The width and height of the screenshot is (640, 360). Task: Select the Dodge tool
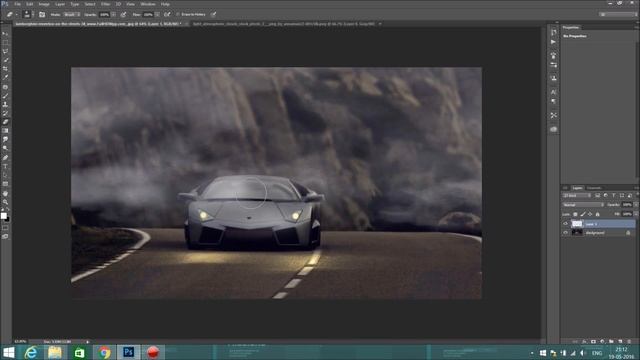click(5, 148)
